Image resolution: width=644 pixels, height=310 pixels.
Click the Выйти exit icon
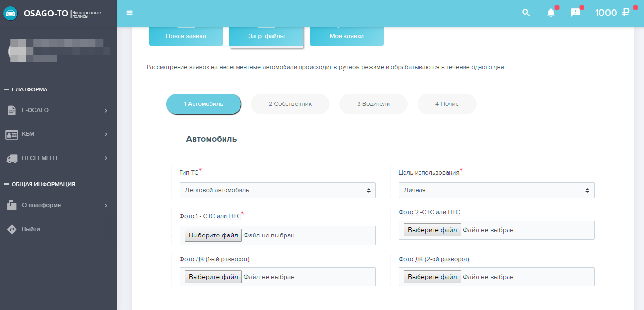pos(12,229)
